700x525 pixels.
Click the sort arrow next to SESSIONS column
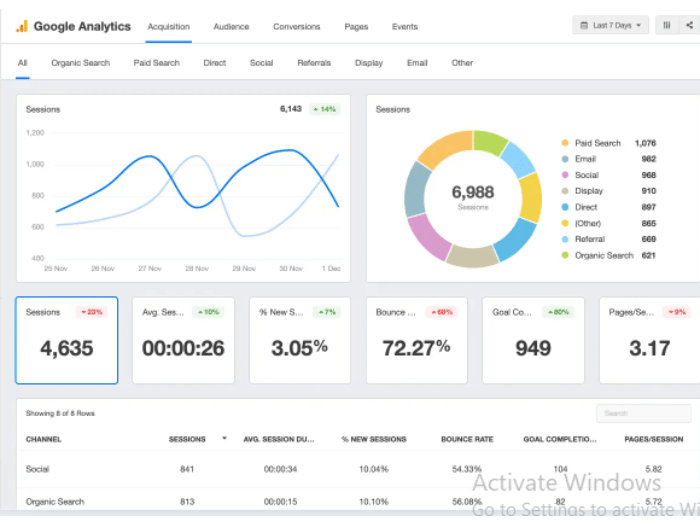click(224, 438)
